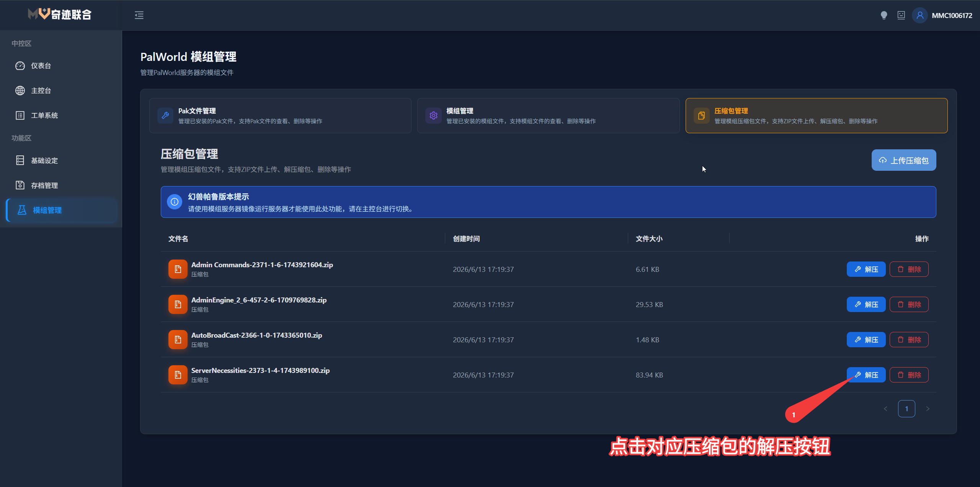Click 文件大小 column header
This screenshot has height=487, width=980.
point(649,239)
